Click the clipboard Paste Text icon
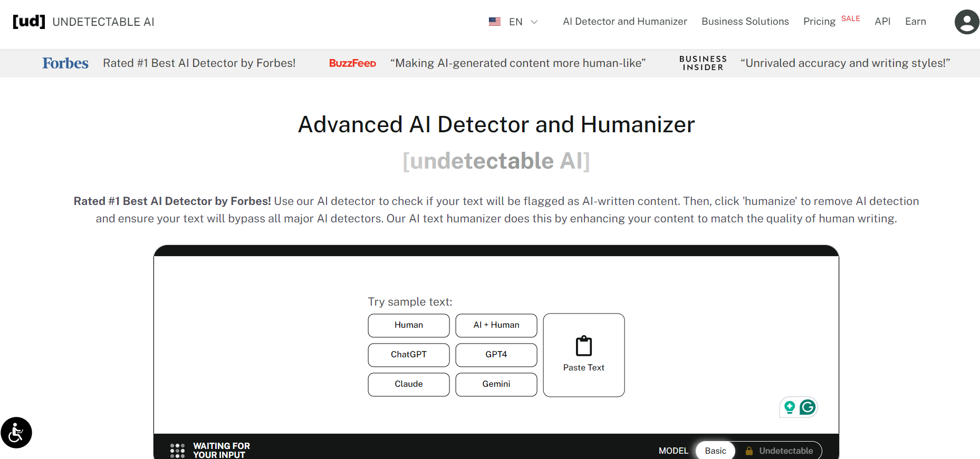The width and height of the screenshot is (980, 459). (x=584, y=346)
